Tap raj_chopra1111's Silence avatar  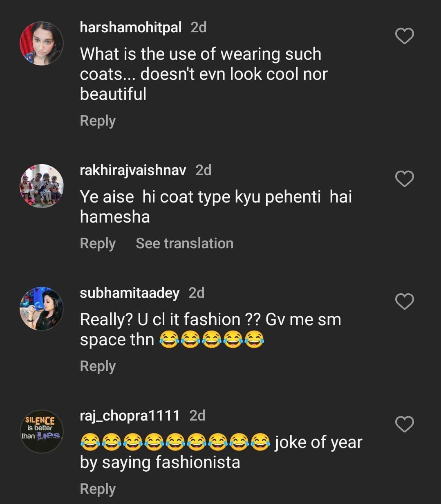pos(42,432)
